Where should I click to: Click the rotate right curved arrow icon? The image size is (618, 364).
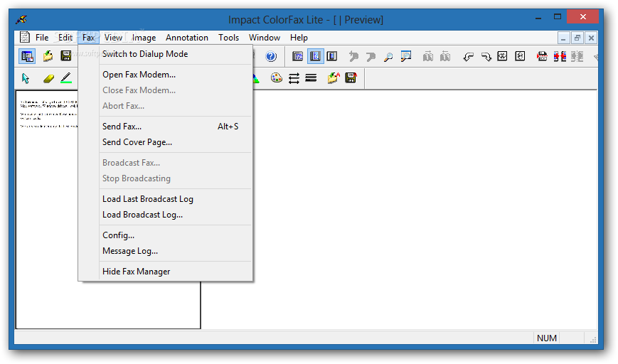pos(486,57)
